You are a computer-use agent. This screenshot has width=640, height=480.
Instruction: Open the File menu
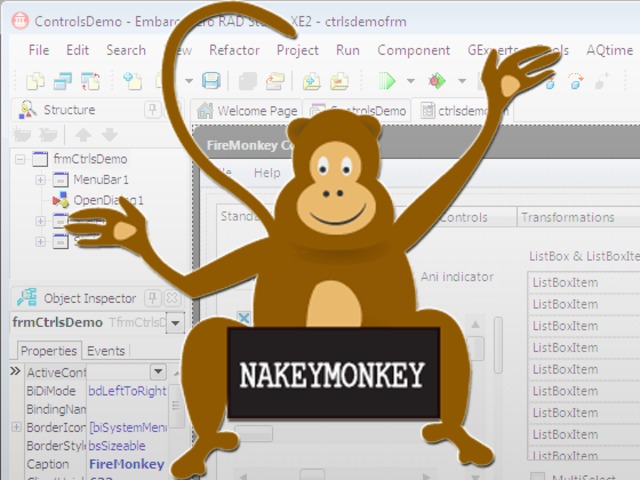[39, 50]
